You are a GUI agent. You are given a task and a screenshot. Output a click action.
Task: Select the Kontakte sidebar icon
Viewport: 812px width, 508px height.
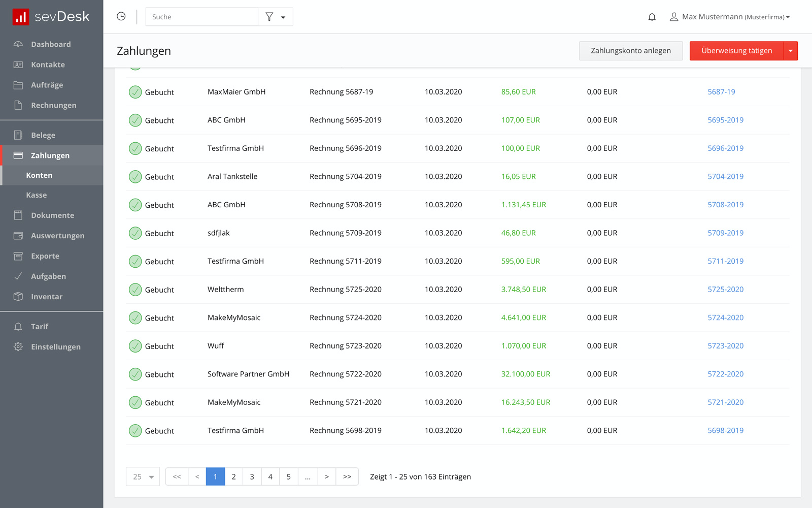[x=19, y=65]
